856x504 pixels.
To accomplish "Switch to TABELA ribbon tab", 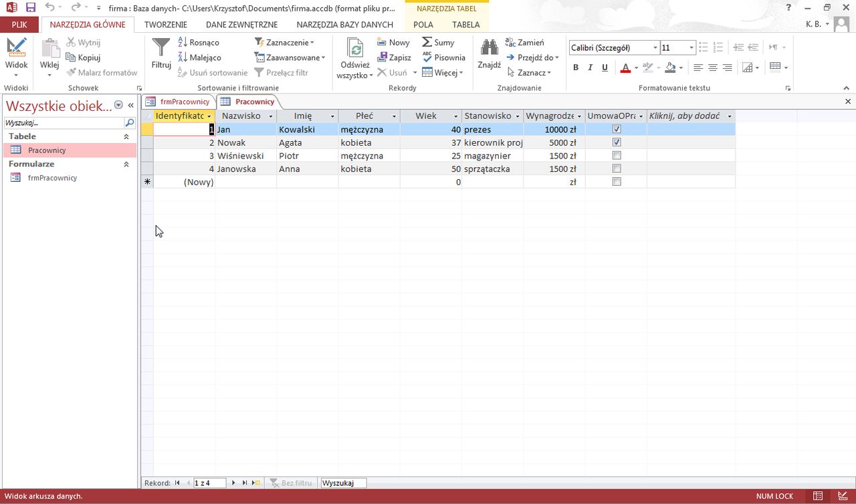I will 466,25.
